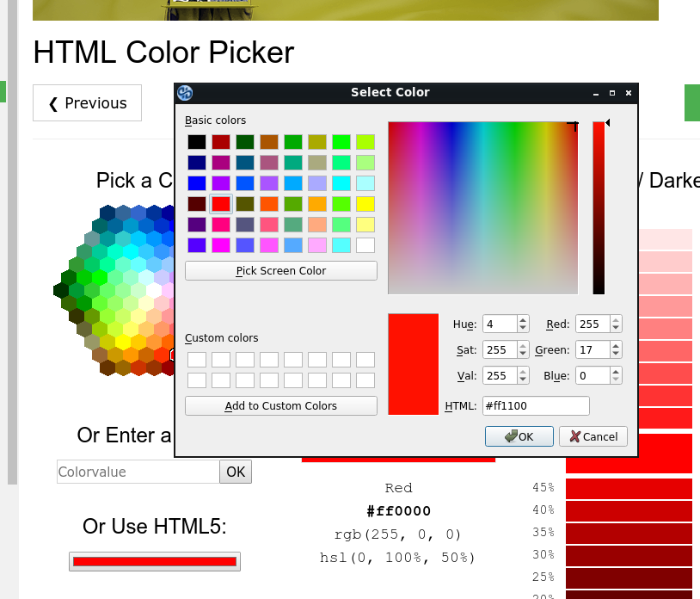Viewport: 700px width, 599px height.
Task: Select the red swatch in Basic colors
Action: coord(219,203)
